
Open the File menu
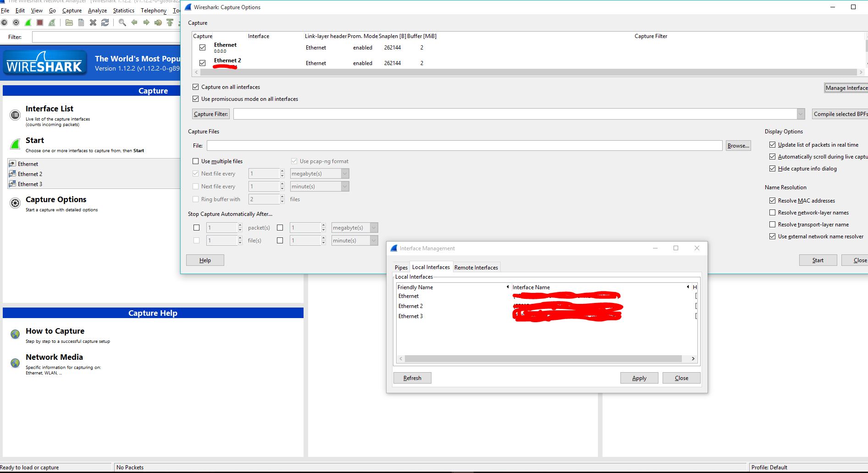pos(5,11)
